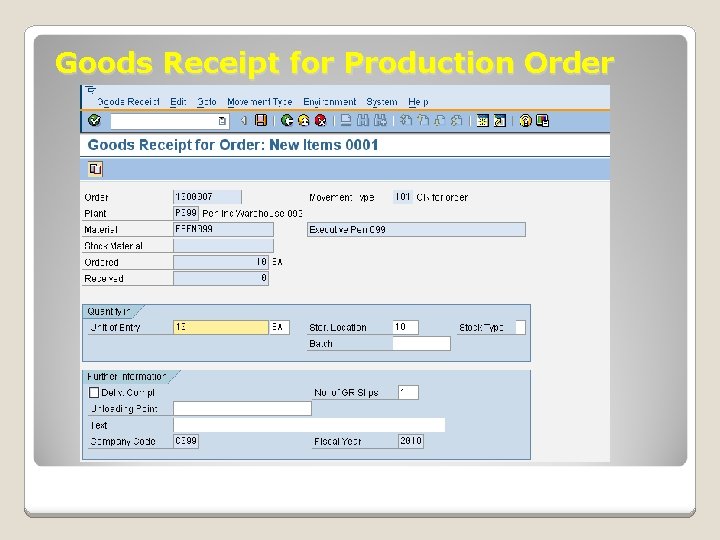Click the red Cancel icon

[321, 120]
